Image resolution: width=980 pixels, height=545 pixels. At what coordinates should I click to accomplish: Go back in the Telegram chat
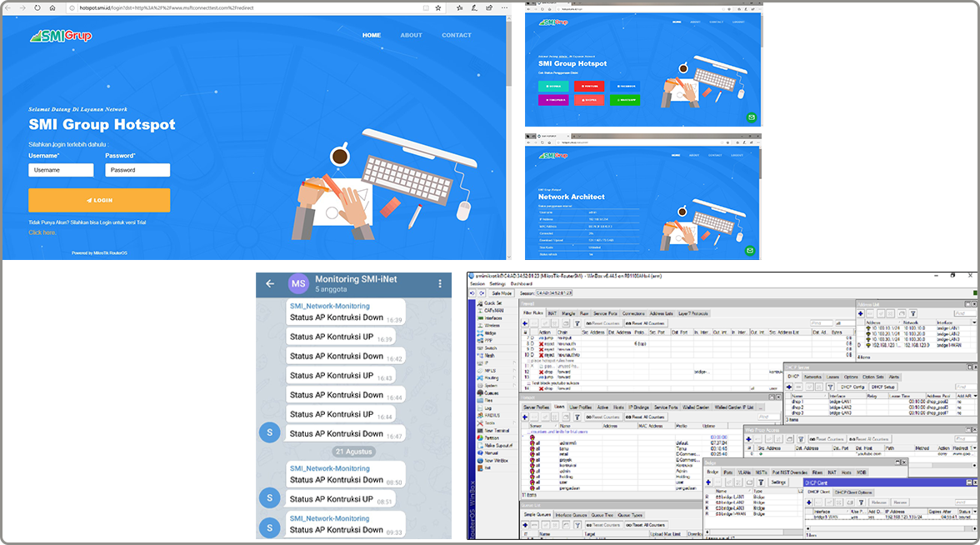pyautogui.click(x=270, y=283)
